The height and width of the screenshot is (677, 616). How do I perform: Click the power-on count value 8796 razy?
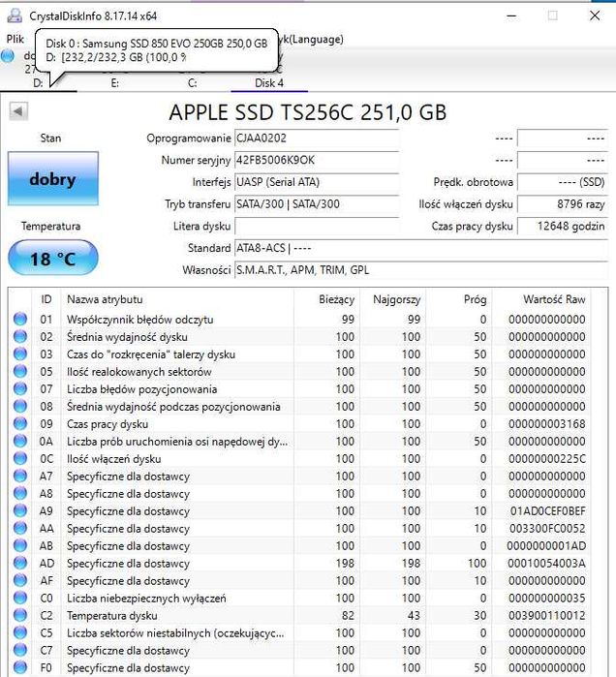click(x=563, y=204)
